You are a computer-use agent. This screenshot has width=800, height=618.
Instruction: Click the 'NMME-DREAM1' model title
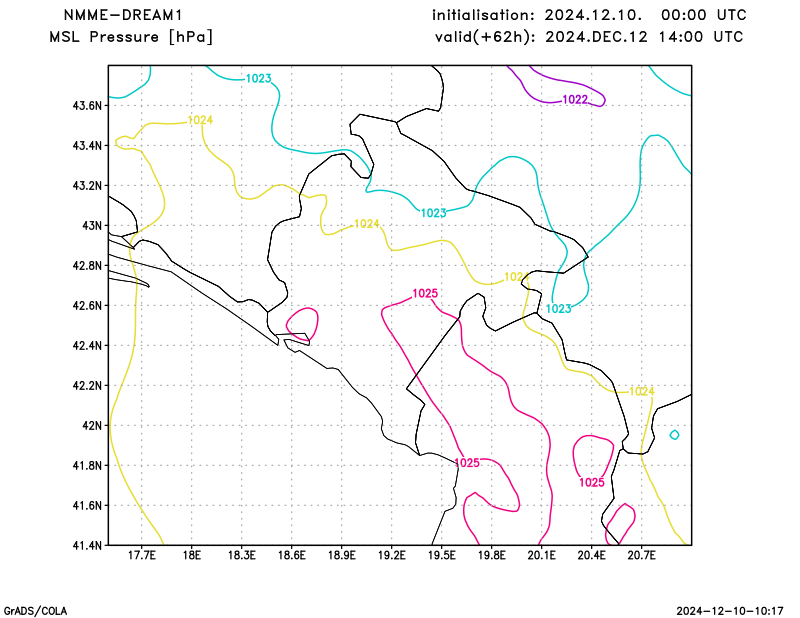pyautogui.click(x=123, y=15)
